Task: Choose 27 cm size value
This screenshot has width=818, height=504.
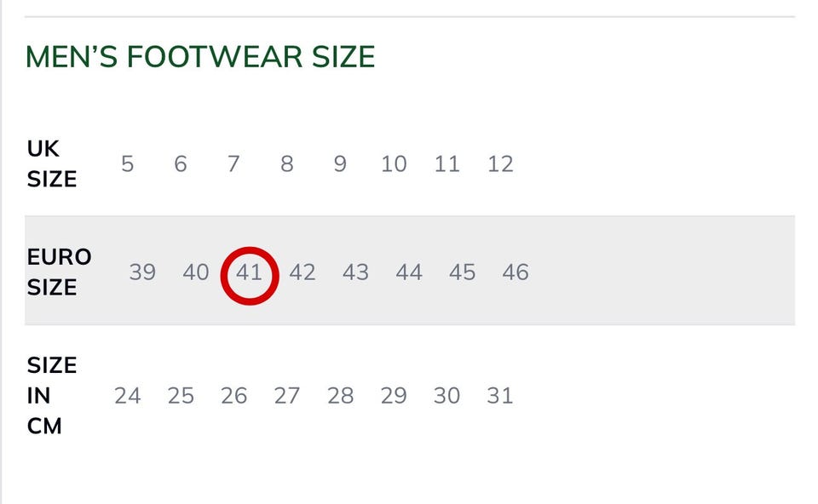Action: tap(287, 396)
